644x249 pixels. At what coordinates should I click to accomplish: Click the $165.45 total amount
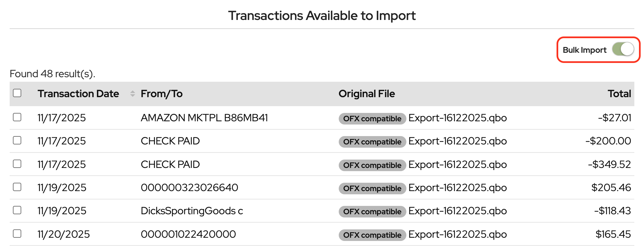(613, 234)
